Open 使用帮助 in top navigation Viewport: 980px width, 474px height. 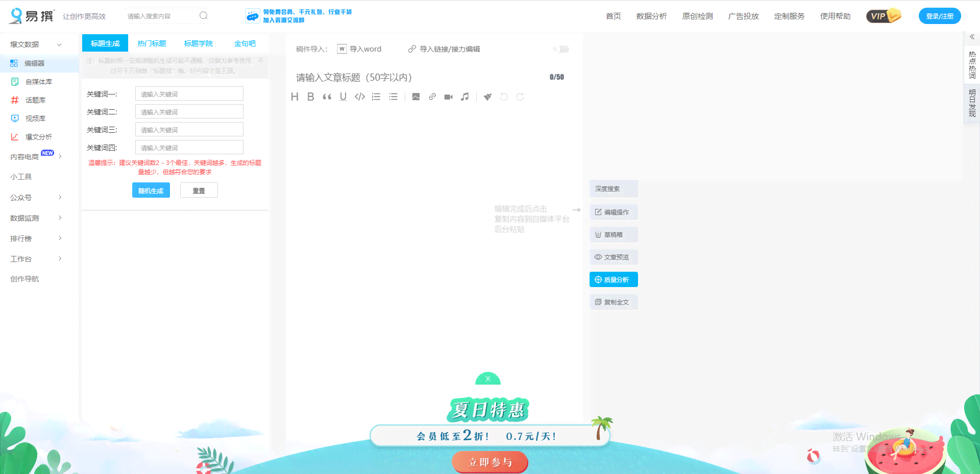point(835,16)
